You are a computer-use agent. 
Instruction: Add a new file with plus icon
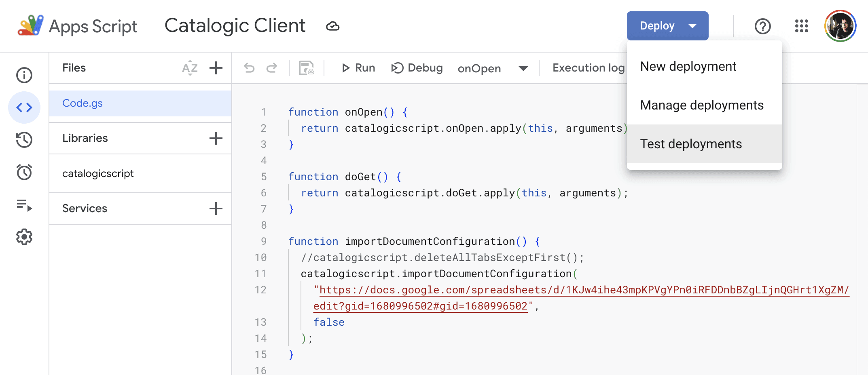click(x=216, y=68)
